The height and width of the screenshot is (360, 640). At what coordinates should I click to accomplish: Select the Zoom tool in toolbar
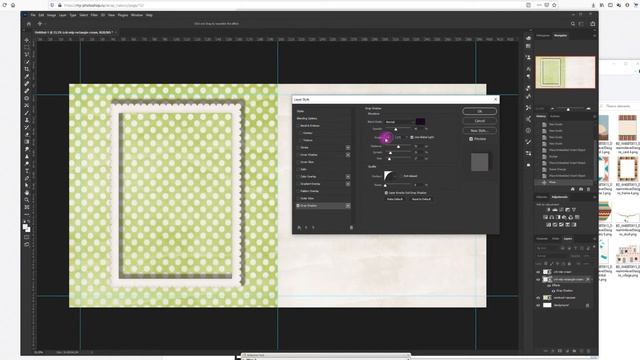[27, 200]
